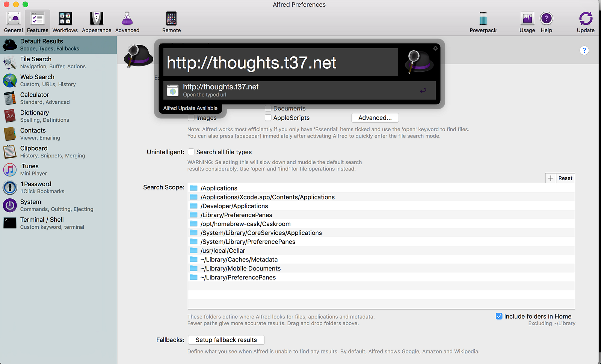Select the ~/Library/PreferencePanes row
601x364 pixels.
coord(381,278)
